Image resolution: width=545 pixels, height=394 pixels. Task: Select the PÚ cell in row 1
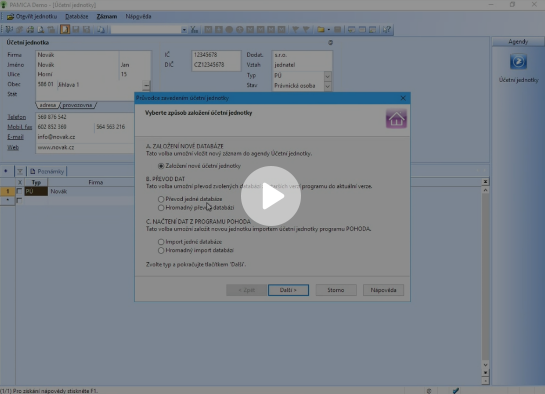(36, 191)
